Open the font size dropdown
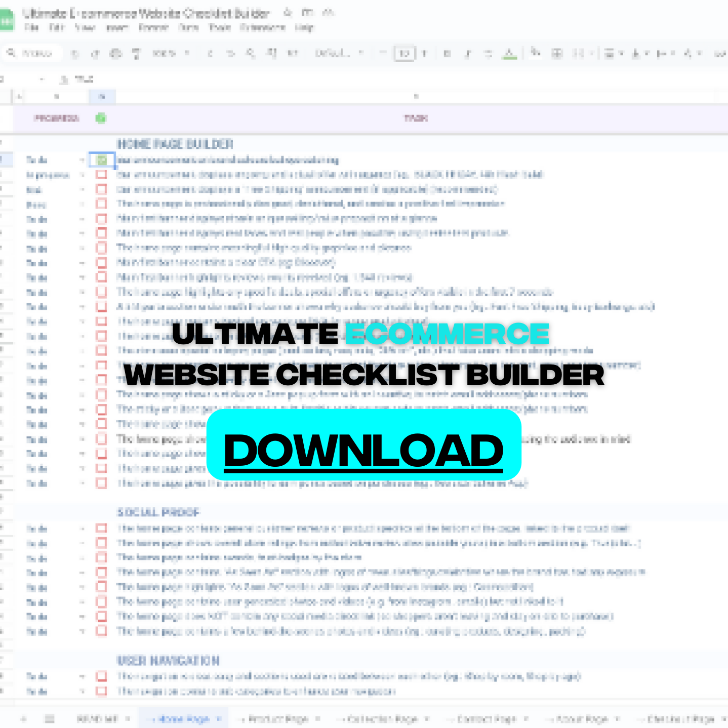 coord(405,54)
